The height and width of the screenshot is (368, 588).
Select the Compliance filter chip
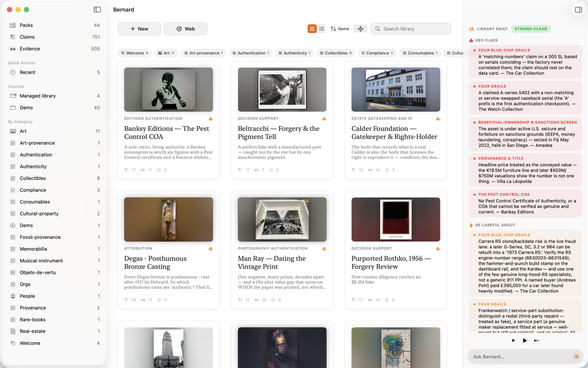click(x=377, y=53)
